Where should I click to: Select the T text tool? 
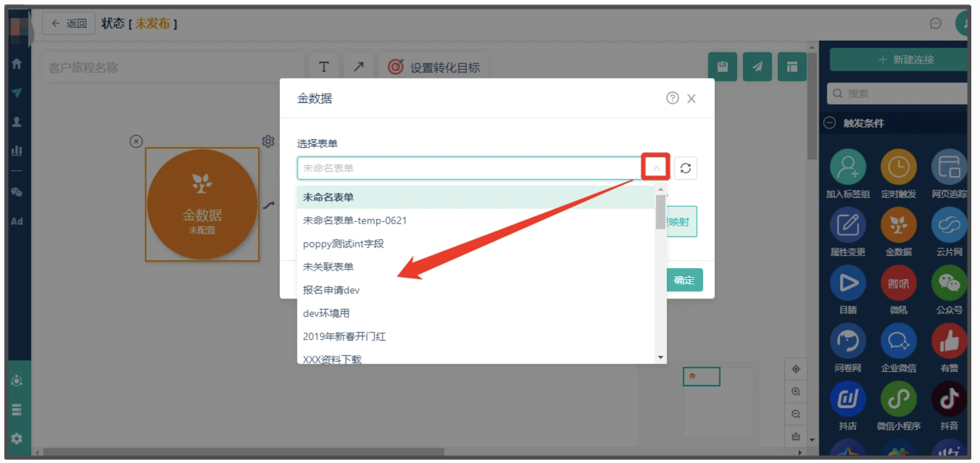324,67
